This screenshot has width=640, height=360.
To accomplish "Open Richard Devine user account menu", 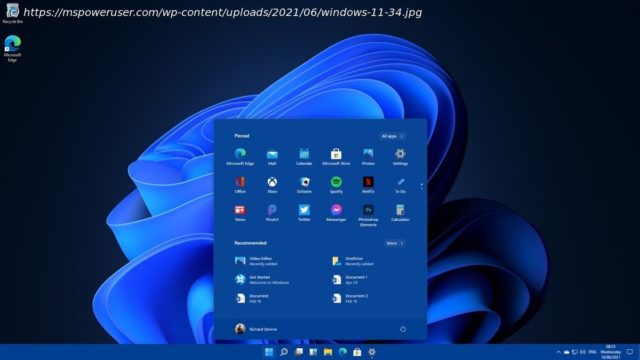I will pyautogui.click(x=256, y=329).
